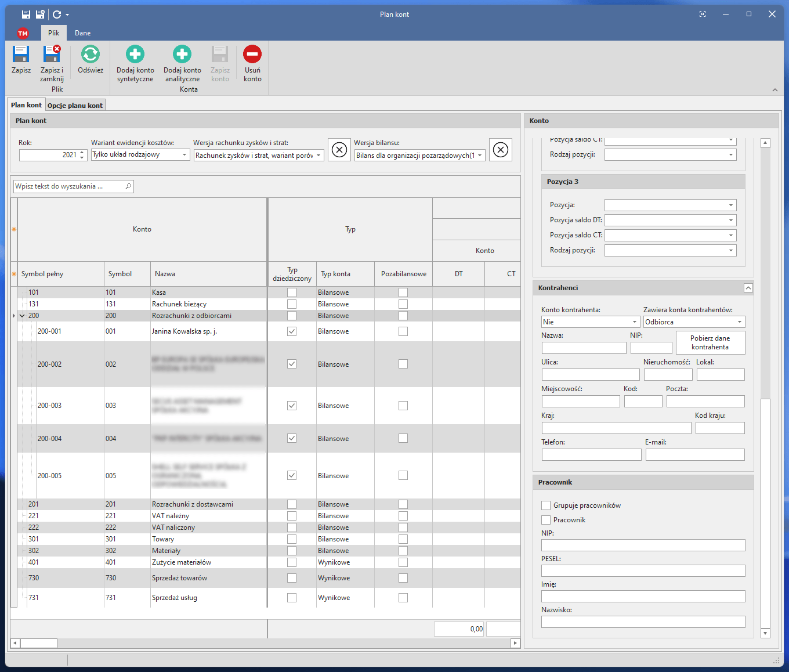
Task: Click the horizontal scrollbar thumb below the table
Action: [39, 643]
